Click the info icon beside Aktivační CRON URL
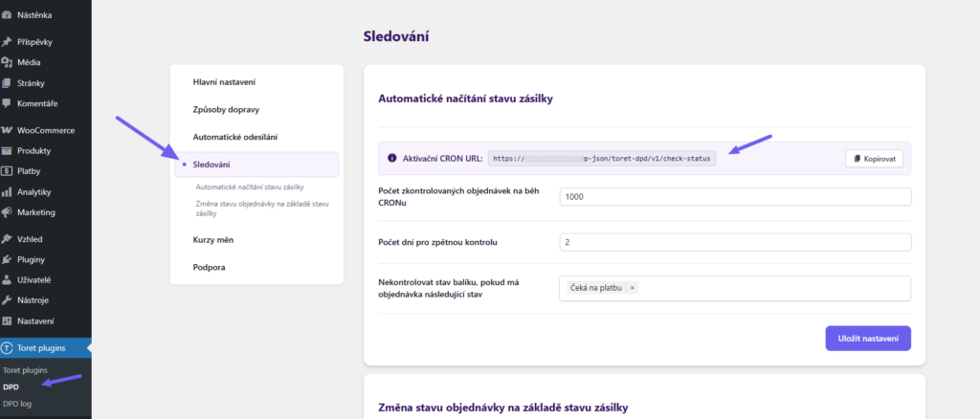This screenshot has width=980, height=419. 391,159
